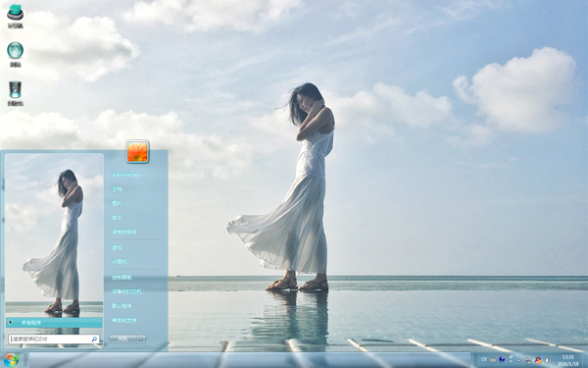Open the Computer (计算机) desktop icon
The image size is (588, 368).
15,16
